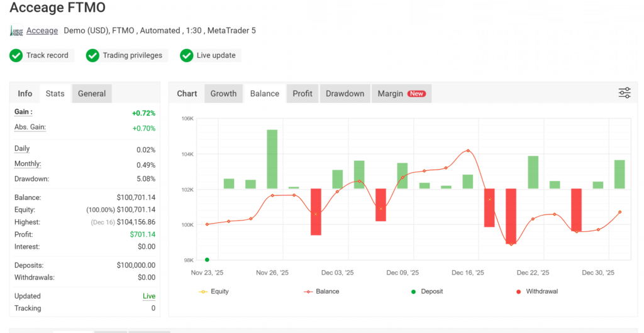Click the Trading privileges green checkmark icon

pos(92,55)
